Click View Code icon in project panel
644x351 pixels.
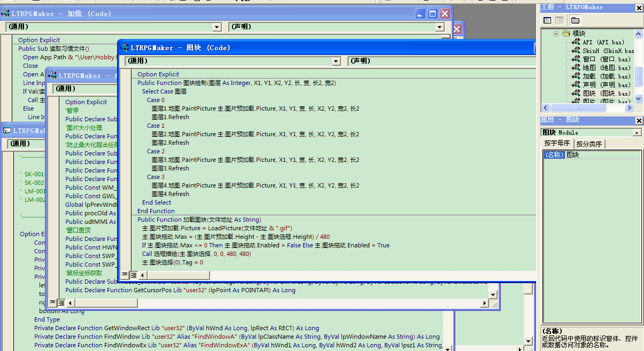click(x=547, y=20)
